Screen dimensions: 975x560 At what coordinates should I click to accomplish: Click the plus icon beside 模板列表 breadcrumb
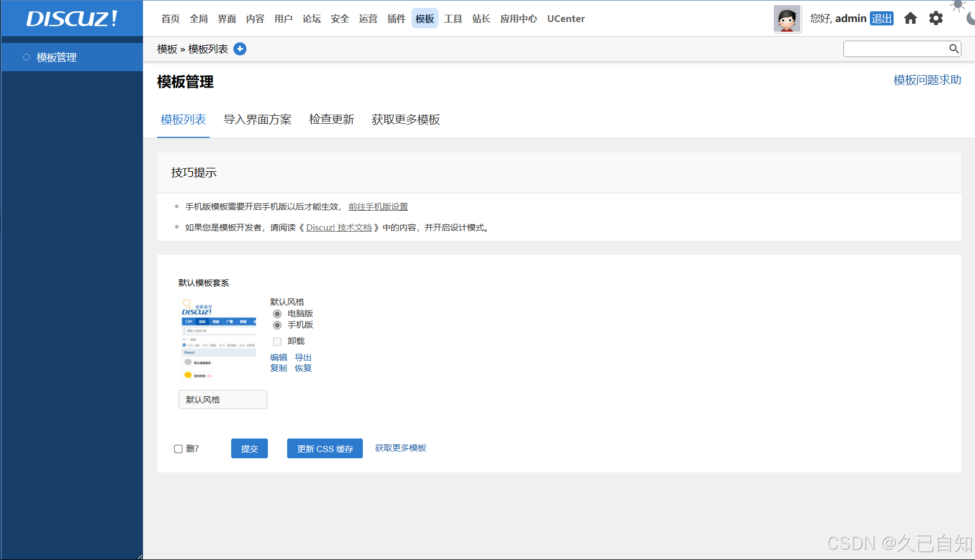pyautogui.click(x=240, y=49)
